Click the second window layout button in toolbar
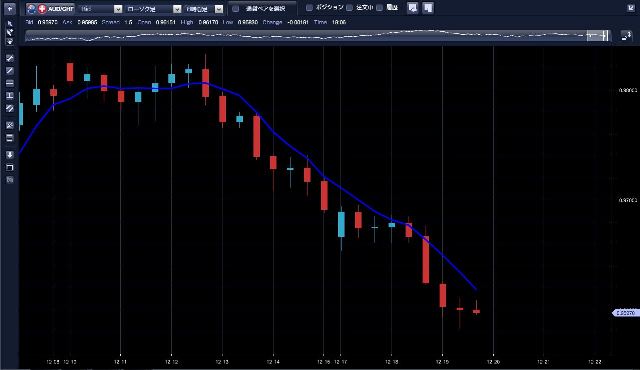640x370 pixels. (428, 8)
